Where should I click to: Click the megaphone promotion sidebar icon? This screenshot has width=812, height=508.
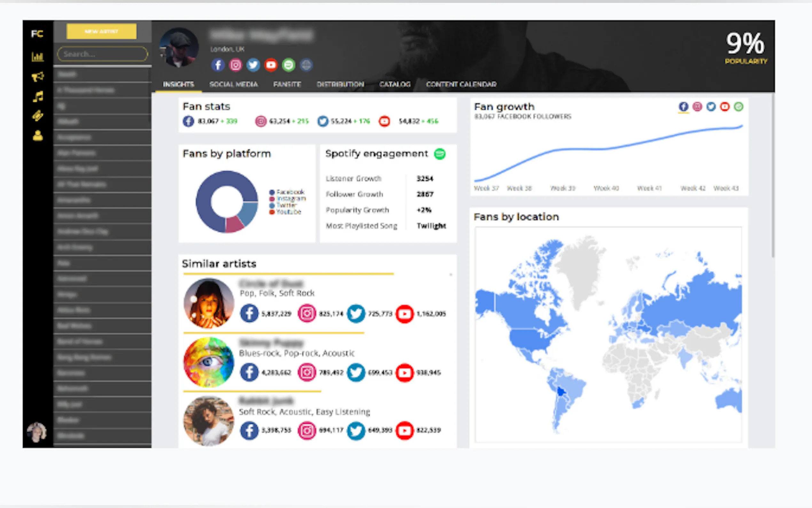pyautogui.click(x=37, y=76)
